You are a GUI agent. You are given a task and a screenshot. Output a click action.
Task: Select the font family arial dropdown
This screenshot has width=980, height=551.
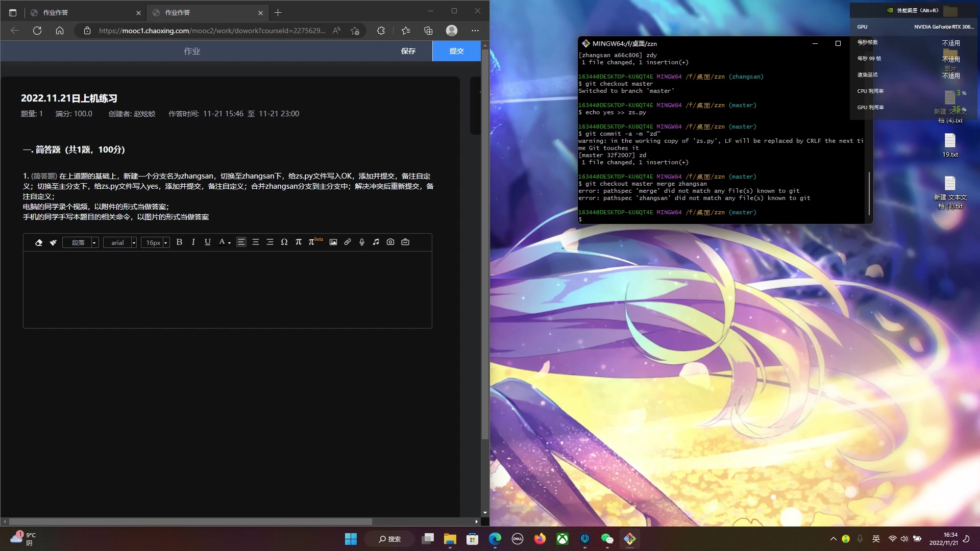click(x=120, y=242)
